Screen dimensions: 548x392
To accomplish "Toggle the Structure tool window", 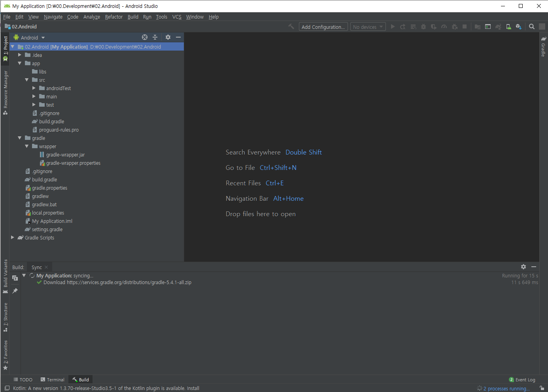I will (5, 317).
